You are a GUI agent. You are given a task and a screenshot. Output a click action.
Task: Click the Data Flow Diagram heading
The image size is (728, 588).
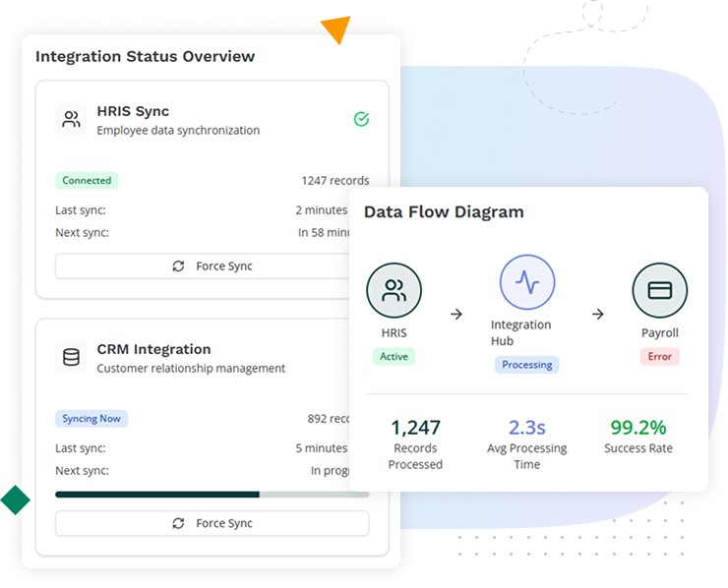pyautogui.click(x=444, y=212)
